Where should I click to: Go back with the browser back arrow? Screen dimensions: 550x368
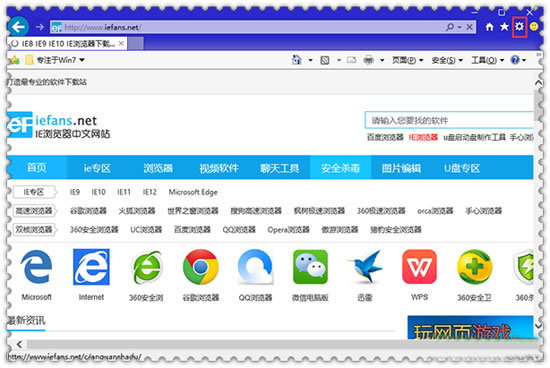pyautogui.click(x=19, y=26)
